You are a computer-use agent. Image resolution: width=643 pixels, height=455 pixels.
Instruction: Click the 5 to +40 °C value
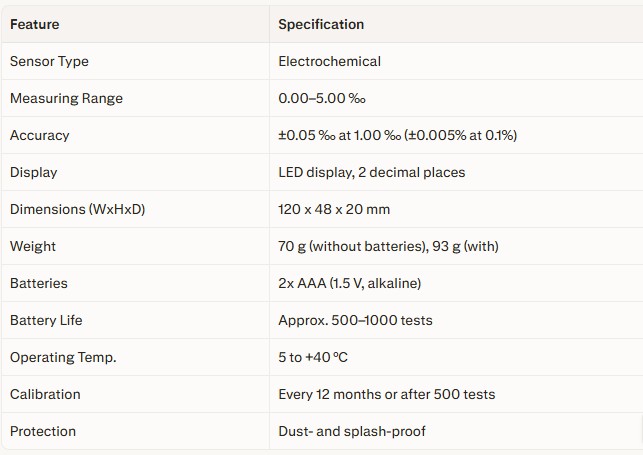click(x=313, y=357)
